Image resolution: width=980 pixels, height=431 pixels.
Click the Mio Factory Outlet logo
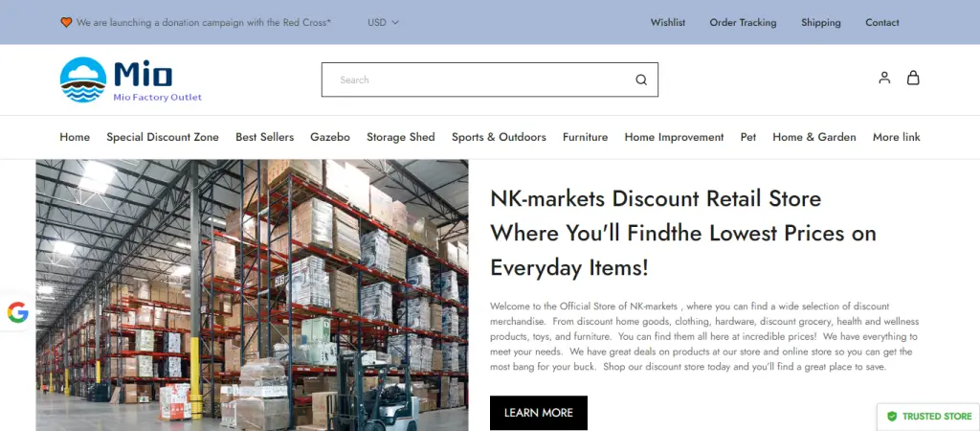tap(131, 79)
